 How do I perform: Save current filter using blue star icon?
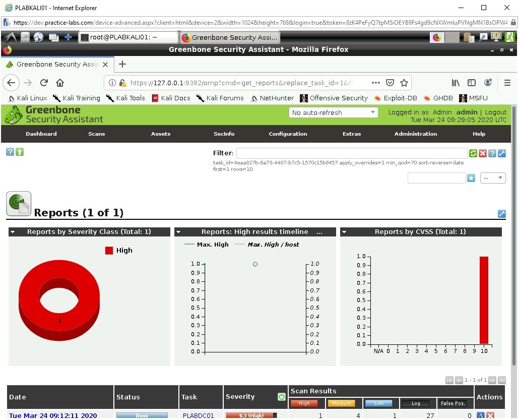click(471, 177)
